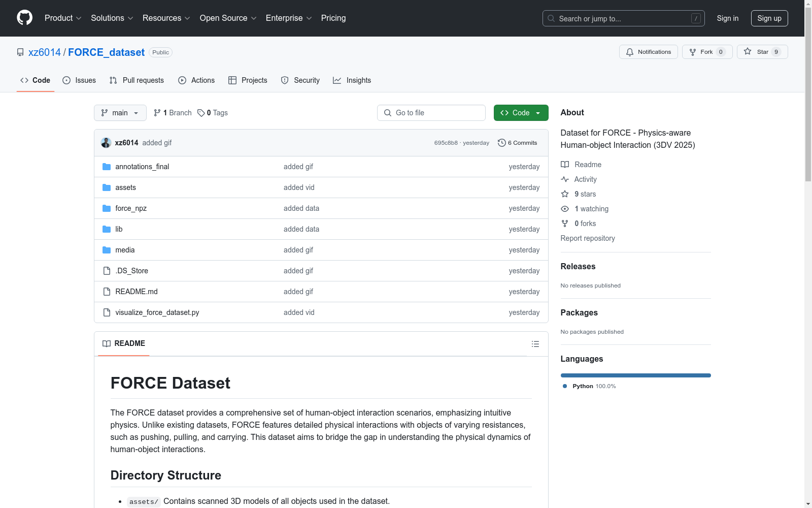Viewport: 812px width, 508px height.
Task: Click the branch icon next to 1 Branch
Action: point(157,113)
